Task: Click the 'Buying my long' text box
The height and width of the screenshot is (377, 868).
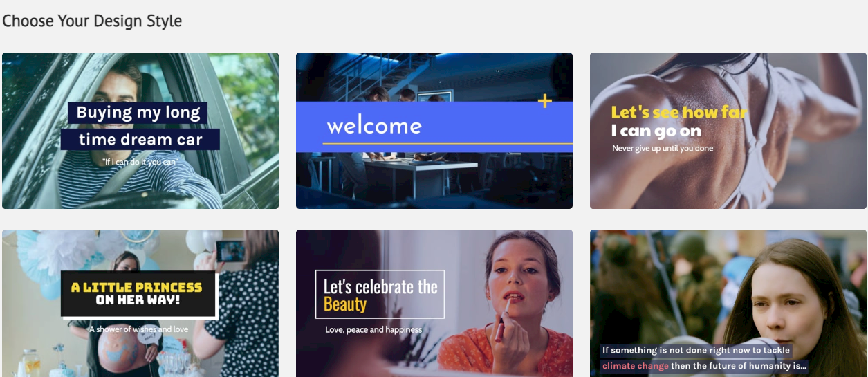Action: [x=138, y=113]
